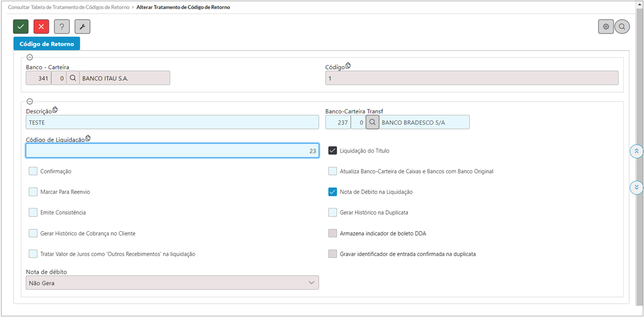
Task: Enable the Confirmação checkbox
Action: click(x=33, y=172)
